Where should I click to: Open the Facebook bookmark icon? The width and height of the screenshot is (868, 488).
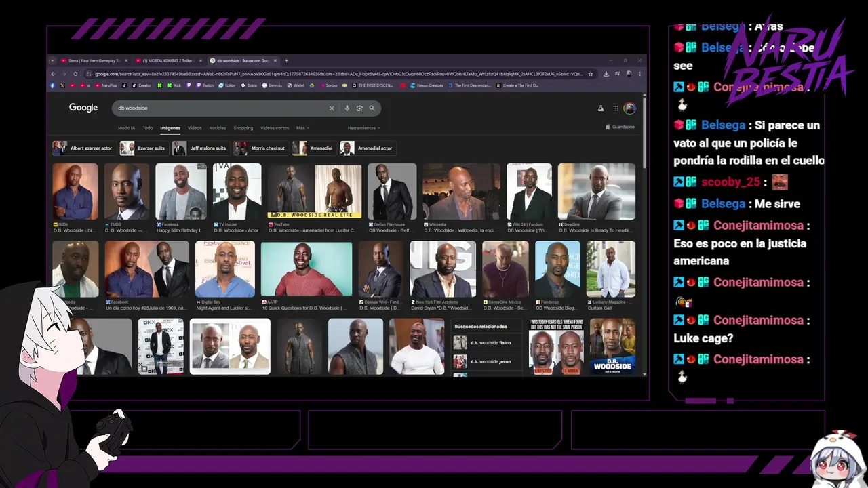[52, 85]
